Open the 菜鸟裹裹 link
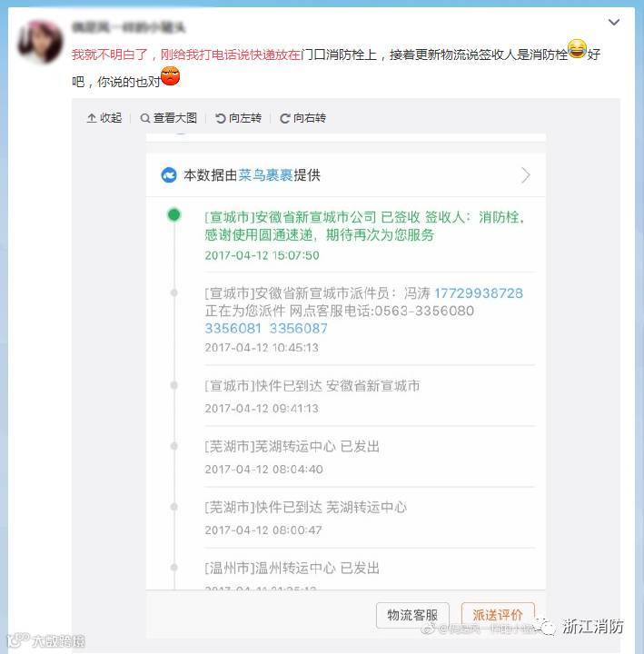The image size is (644, 654). tap(265, 175)
